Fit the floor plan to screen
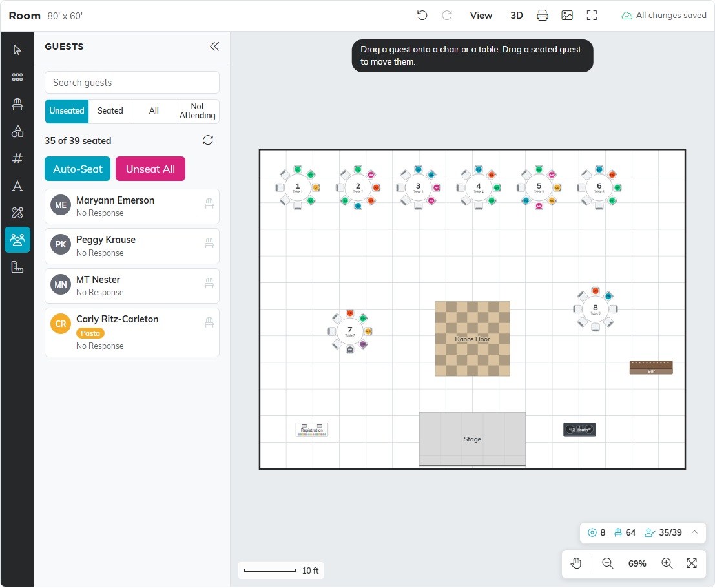 tap(692, 563)
